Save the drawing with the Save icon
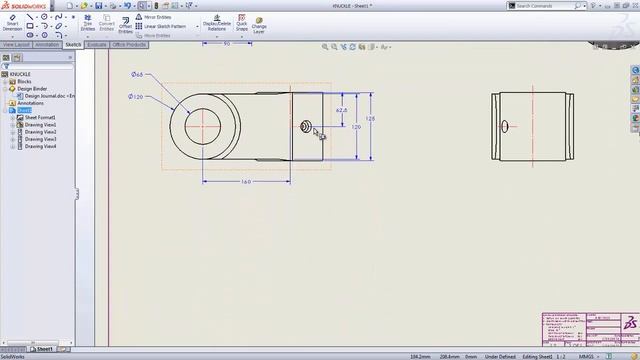The image size is (640, 360). pos(98,6)
